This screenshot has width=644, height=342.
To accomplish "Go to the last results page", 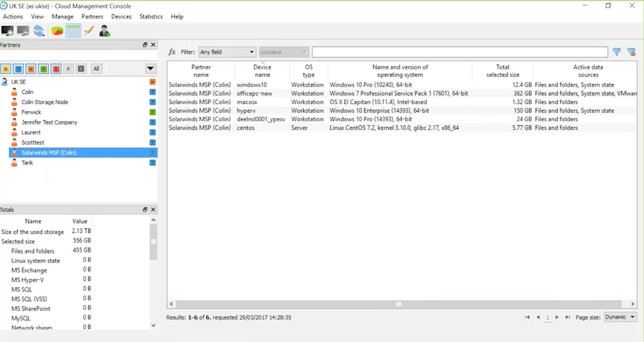I will click(567, 317).
